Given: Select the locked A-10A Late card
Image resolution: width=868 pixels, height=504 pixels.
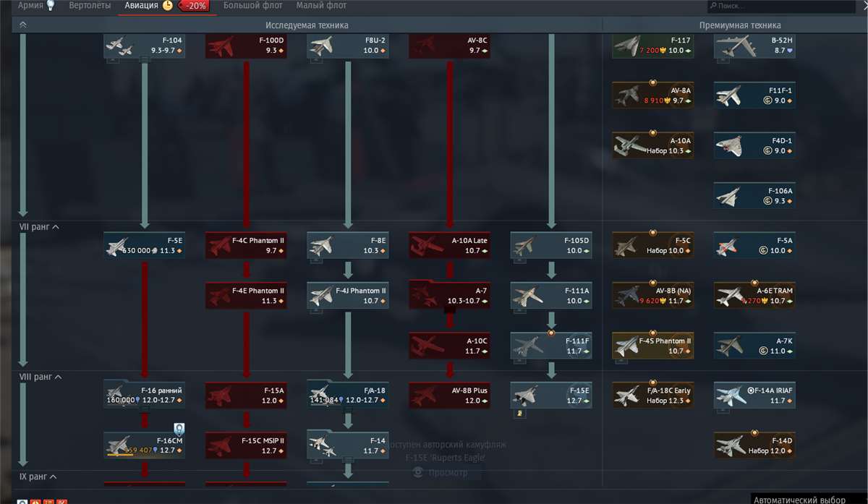Looking at the screenshot, I should [x=449, y=245].
